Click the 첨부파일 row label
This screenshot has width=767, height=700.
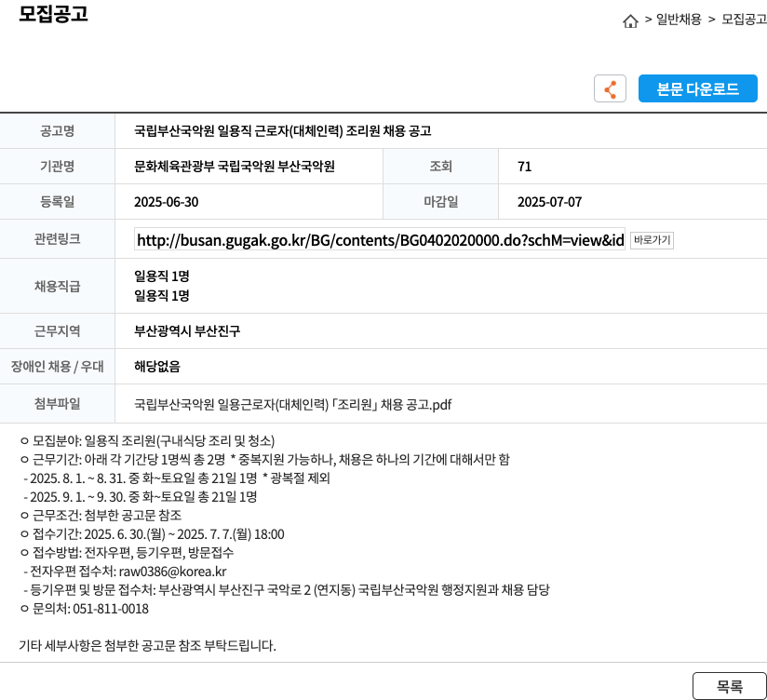click(x=57, y=404)
